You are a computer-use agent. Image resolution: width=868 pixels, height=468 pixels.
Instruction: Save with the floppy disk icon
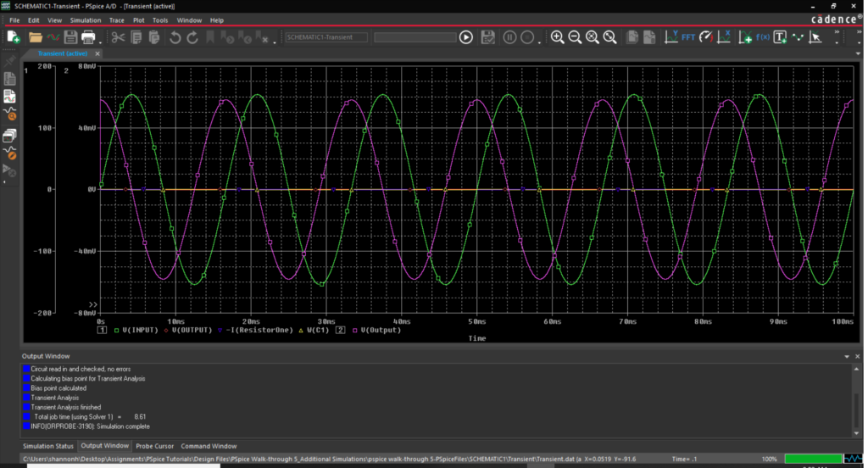70,37
